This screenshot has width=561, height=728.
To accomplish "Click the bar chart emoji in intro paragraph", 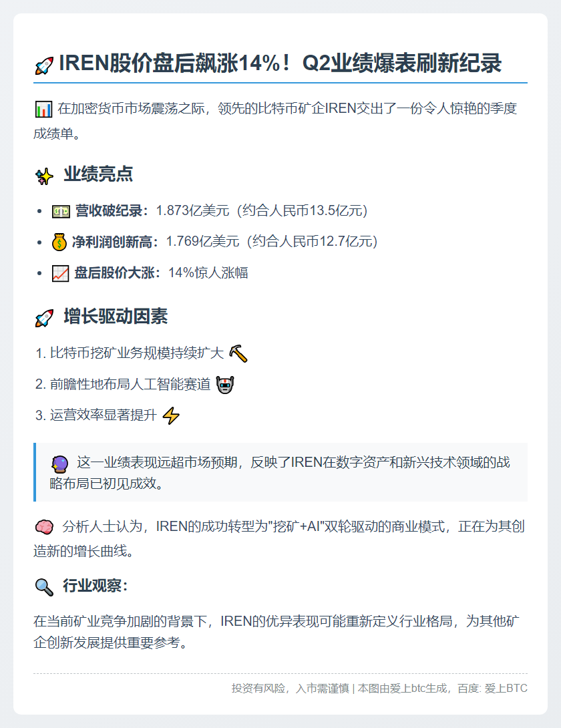I will click(x=43, y=110).
